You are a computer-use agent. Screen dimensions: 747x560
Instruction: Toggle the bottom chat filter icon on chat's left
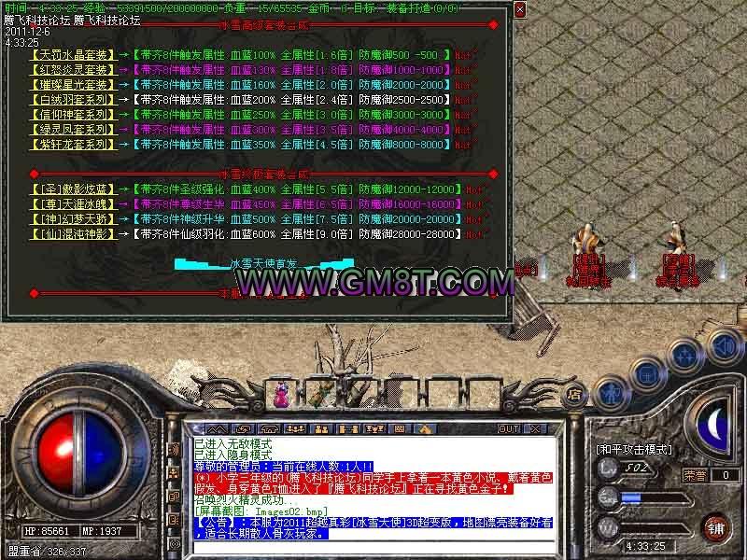click(x=175, y=543)
